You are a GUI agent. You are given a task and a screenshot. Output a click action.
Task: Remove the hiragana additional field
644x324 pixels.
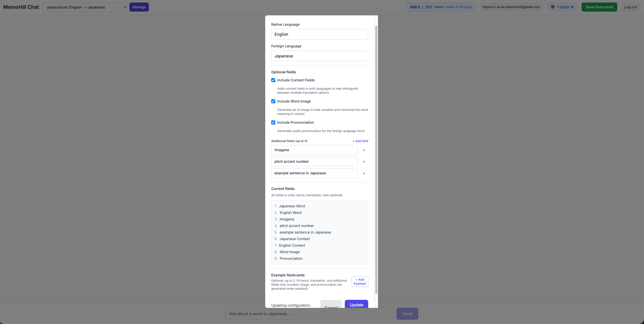pyautogui.click(x=364, y=150)
